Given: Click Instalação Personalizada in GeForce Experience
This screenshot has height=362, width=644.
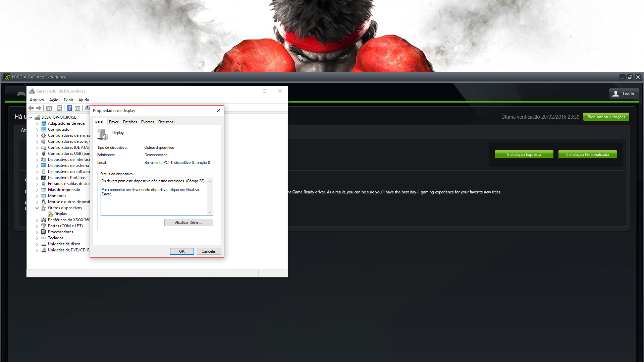Looking at the screenshot, I should [x=588, y=155].
